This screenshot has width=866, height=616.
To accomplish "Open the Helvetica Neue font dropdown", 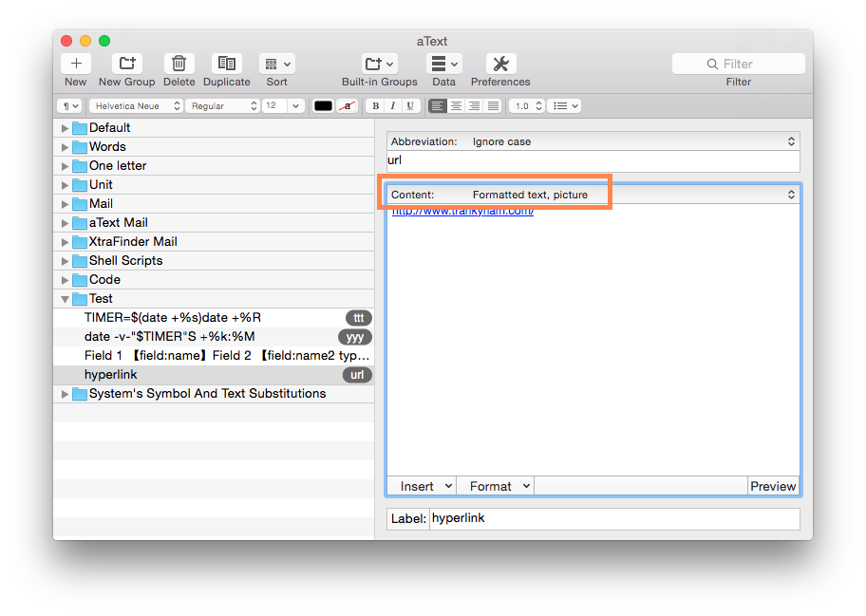I will point(136,106).
